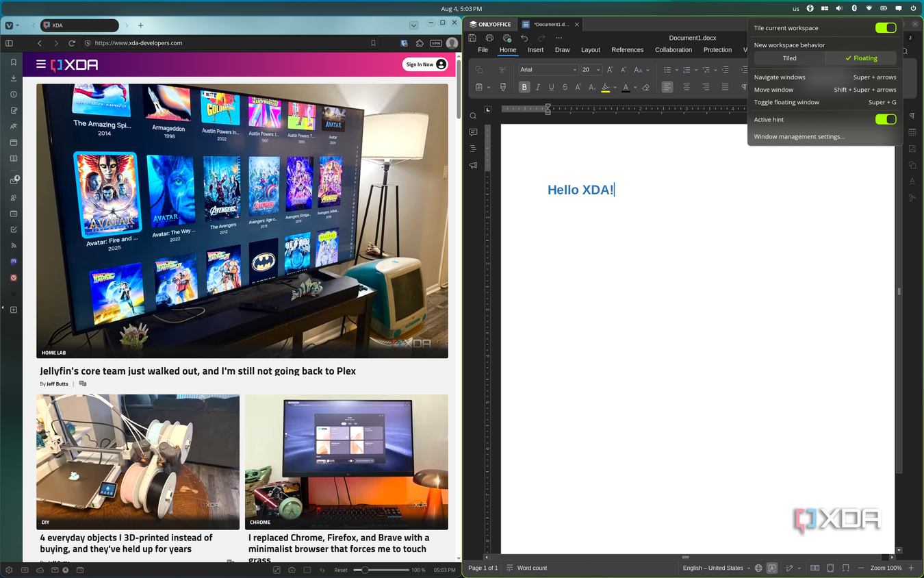Open Extensions puzzle icon in Vivaldi

[x=420, y=43]
